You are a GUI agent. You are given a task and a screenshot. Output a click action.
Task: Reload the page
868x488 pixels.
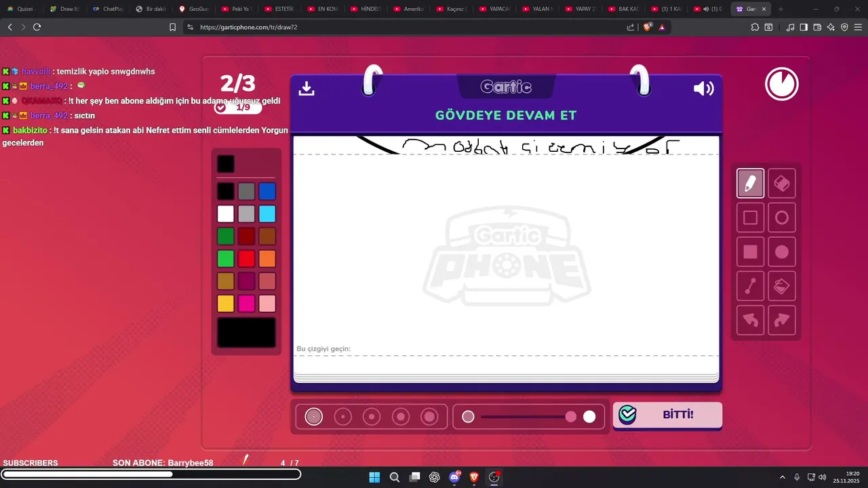(37, 27)
